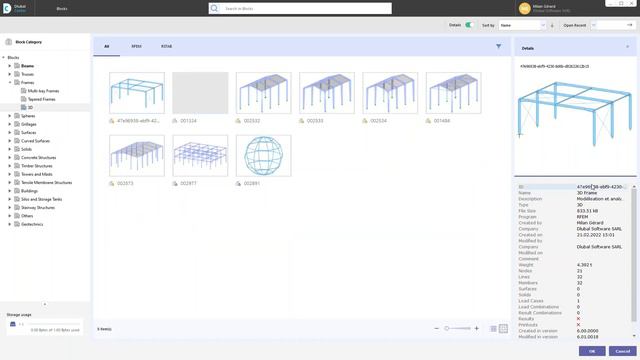Select the 002573 block thumbnail
Viewport: 640px width, 360px height.
[x=137, y=156]
